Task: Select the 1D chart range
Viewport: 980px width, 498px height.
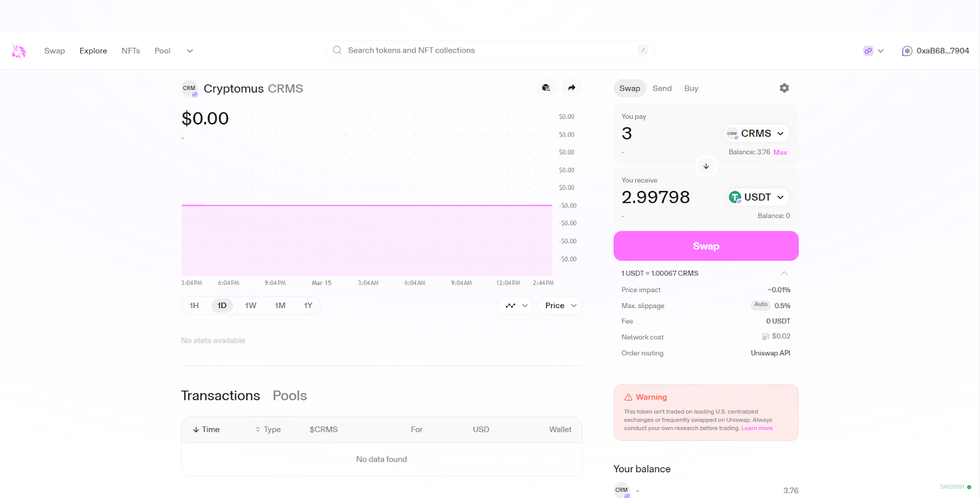Action: coord(222,306)
